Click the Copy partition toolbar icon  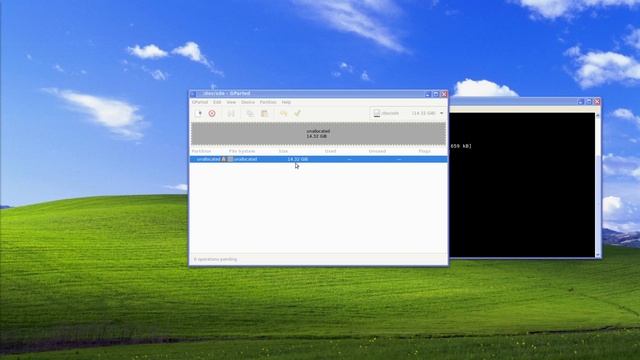(x=250, y=113)
